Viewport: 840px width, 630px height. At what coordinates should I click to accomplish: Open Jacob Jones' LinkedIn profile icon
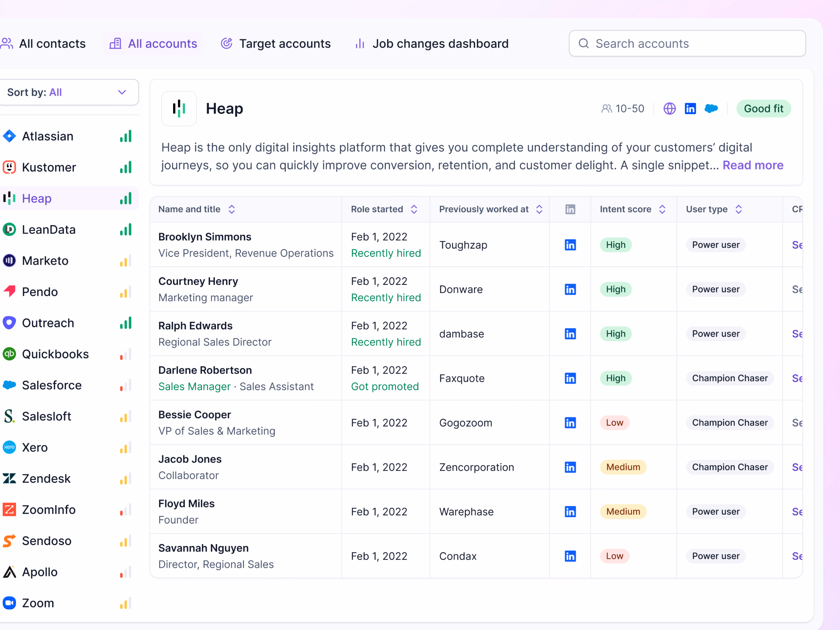[x=570, y=467]
